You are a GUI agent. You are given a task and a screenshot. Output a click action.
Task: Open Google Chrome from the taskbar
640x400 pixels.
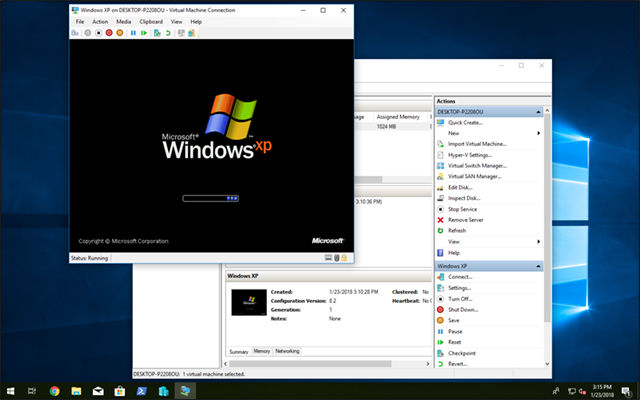54,391
